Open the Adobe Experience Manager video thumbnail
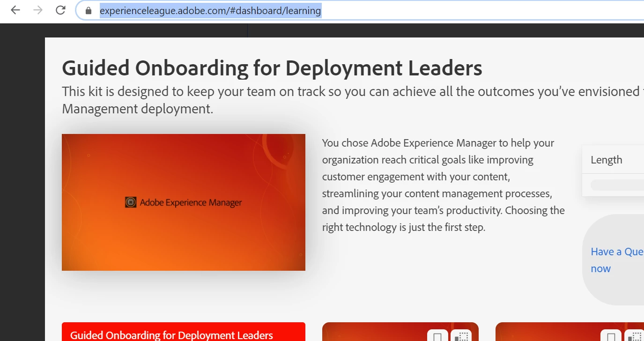 tap(184, 202)
